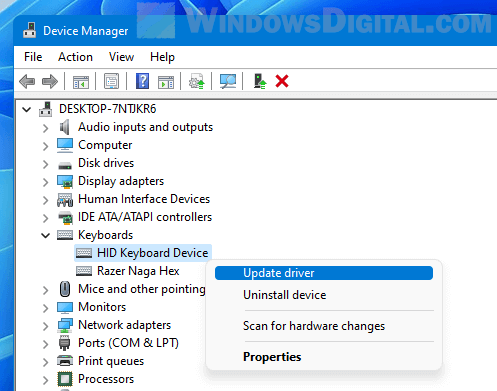Click the Network adapters category icon
The height and width of the screenshot is (391, 497).
click(x=65, y=325)
